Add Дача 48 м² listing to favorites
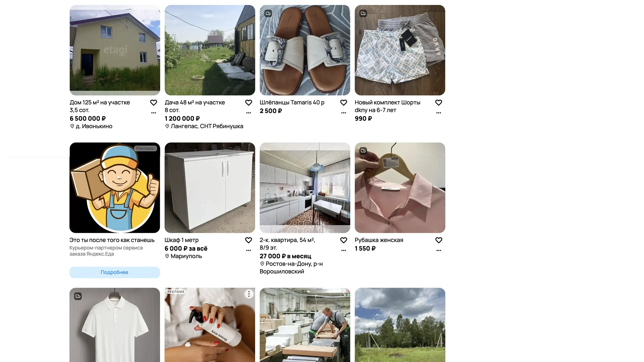 (x=248, y=103)
